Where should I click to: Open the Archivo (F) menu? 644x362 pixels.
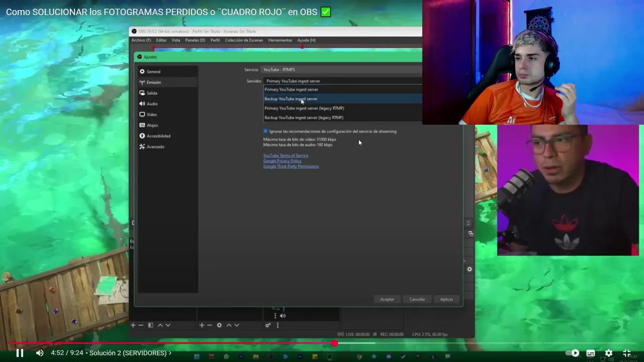click(141, 40)
